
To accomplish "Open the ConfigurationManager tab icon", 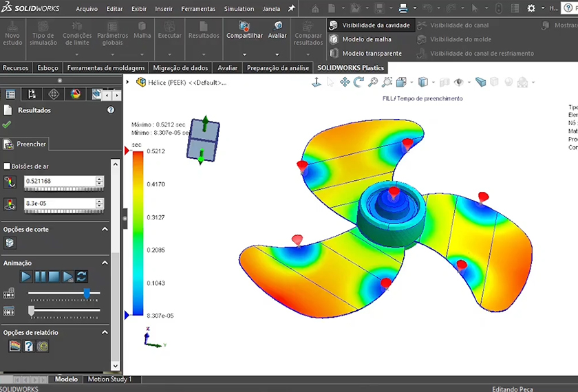I will (x=54, y=94).
